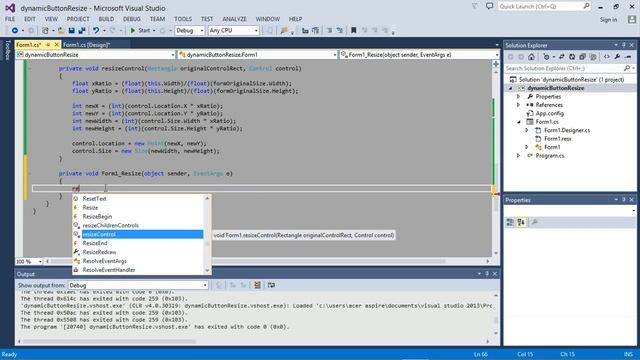The image size is (640, 360).
Task: Click the Properties wrench in Solution Explorer toolbar
Action: pyautogui.click(x=618, y=57)
